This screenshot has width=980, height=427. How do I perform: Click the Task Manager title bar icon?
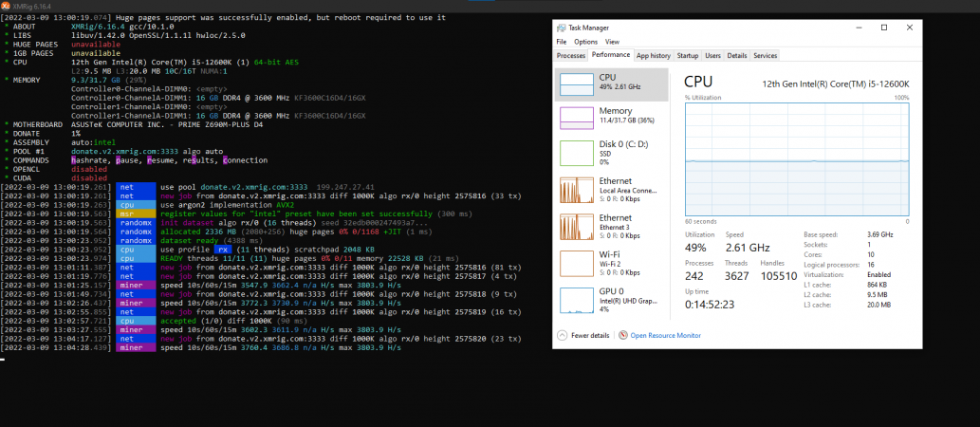(561, 28)
